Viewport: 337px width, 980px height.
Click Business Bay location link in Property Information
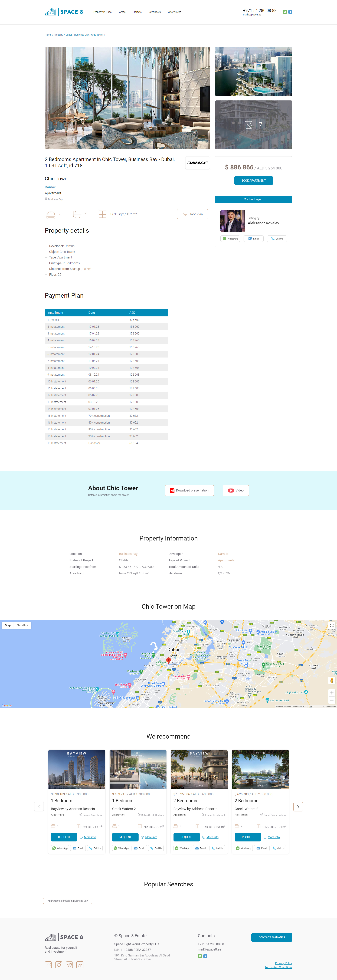coord(128,554)
